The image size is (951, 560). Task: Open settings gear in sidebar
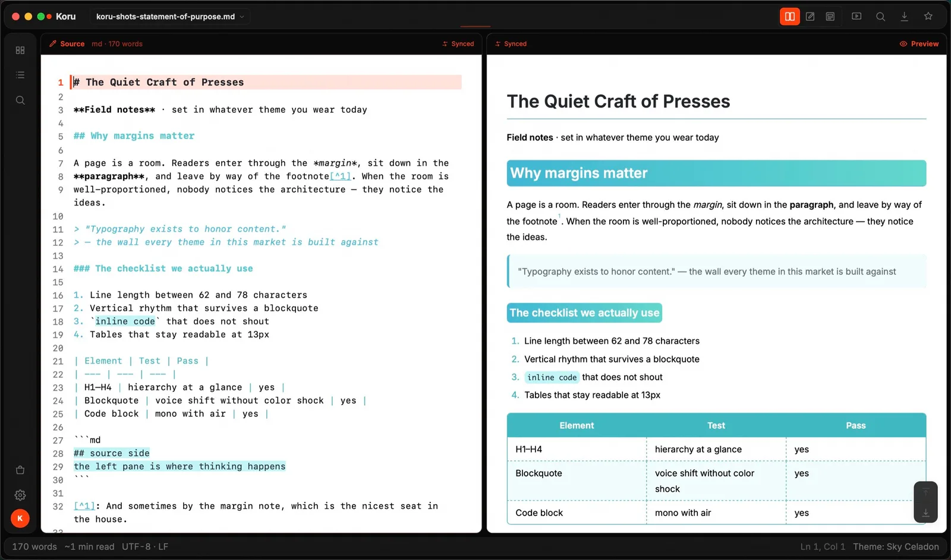pos(20,495)
